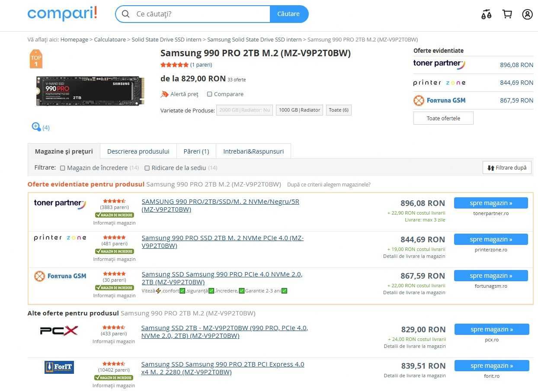Click printer zone trusted shop badge
The width and height of the screenshot is (538, 392).
click(x=114, y=251)
